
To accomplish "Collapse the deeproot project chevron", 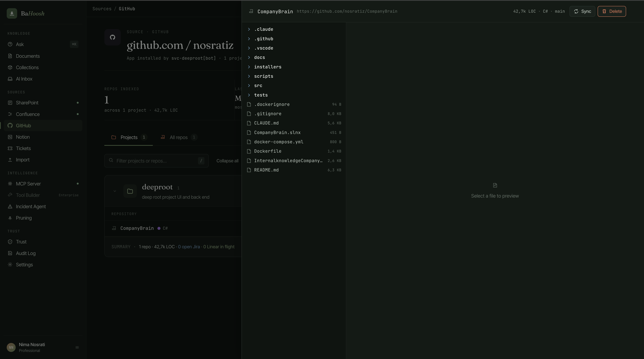I will click(115, 191).
